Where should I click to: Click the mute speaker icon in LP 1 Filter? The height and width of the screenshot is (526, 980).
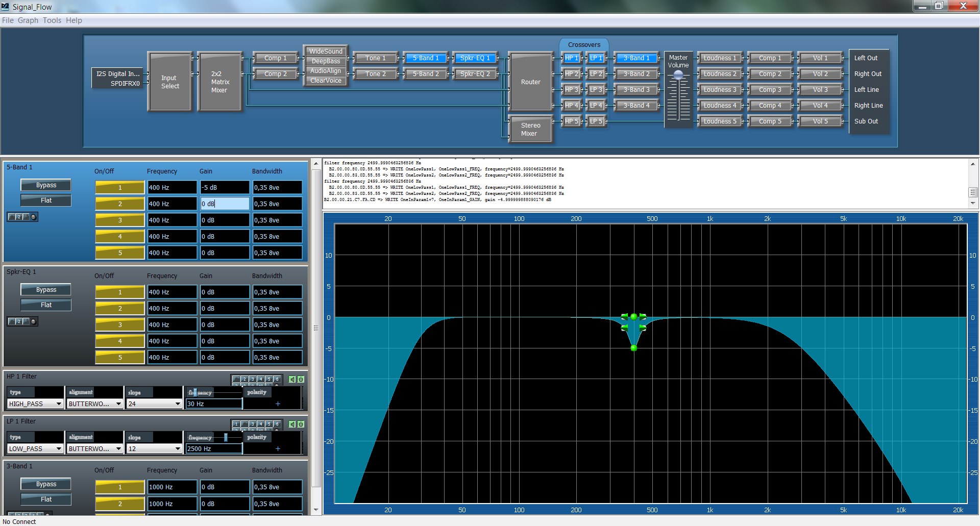(292, 424)
